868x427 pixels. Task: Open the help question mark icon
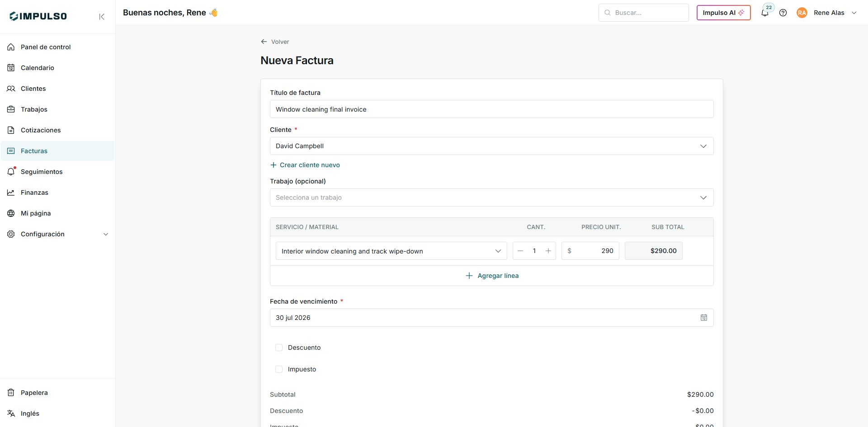coord(783,13)
